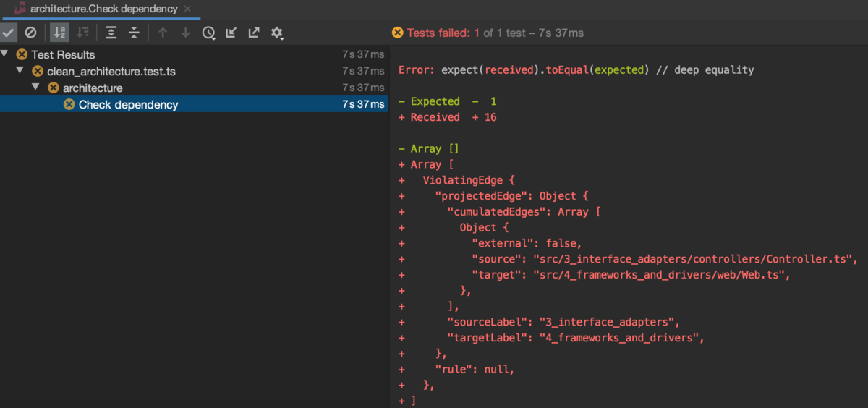Click failed status icon beside architecture suite

click(x=53, y=88)
